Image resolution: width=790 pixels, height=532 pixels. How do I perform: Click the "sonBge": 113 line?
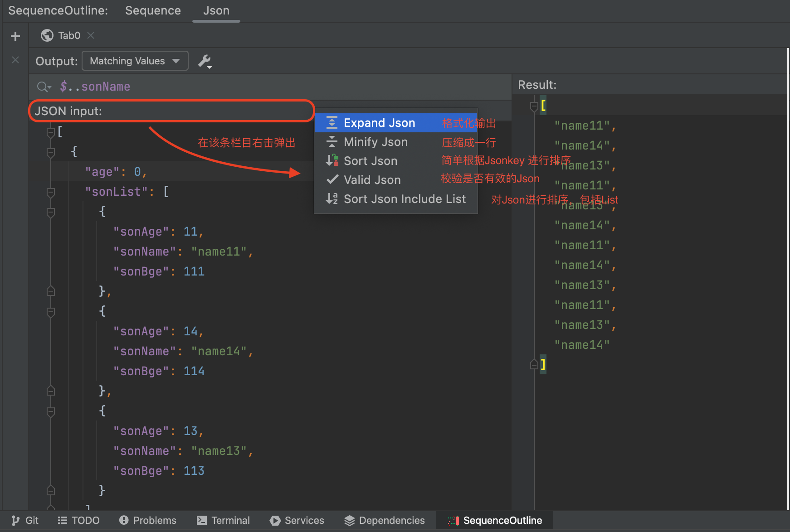(159, 471)
